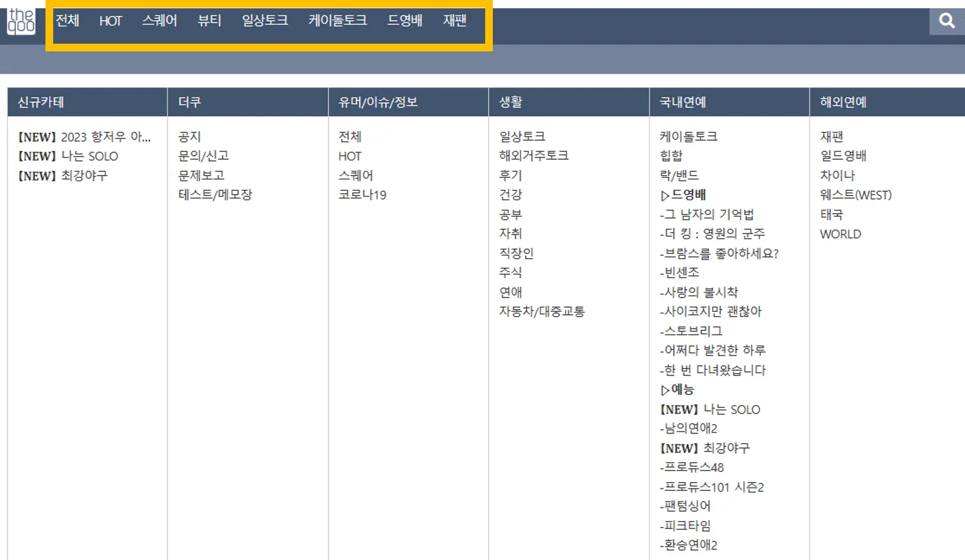Image resolution: width=965 pixels, height=560 pixels.
Task: Select 전체 in the top navigation bar
Action: (x=67, y=21)
